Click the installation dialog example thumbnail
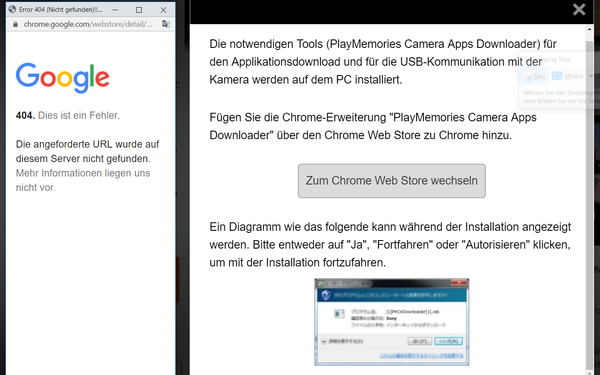The image size is (600, 375). coord(392,322)
